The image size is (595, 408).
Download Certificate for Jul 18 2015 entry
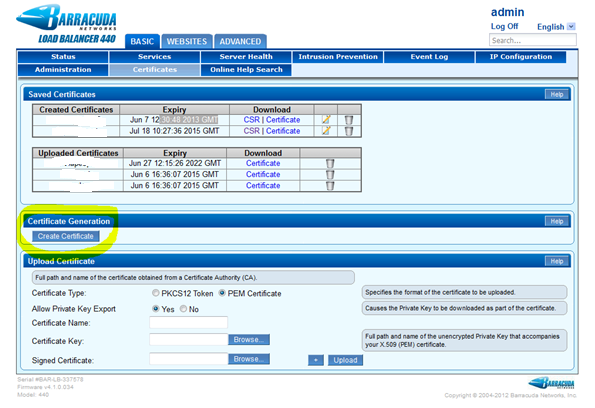[x=283, y=131]
